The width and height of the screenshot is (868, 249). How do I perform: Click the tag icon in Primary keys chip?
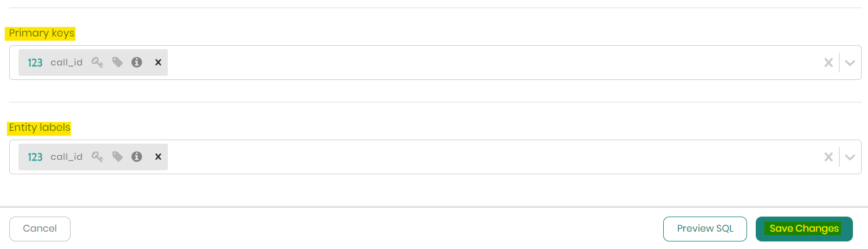tap(117, 63)
